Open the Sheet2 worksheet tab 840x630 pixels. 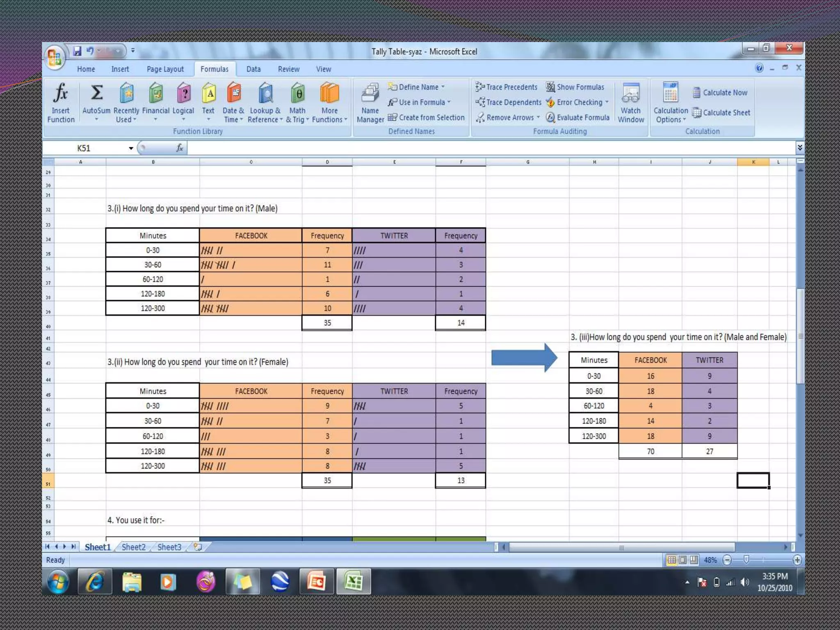point(133,547)
